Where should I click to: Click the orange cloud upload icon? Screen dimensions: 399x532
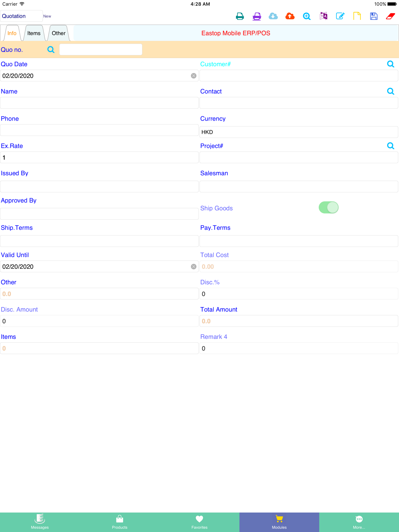pos(290,16)
